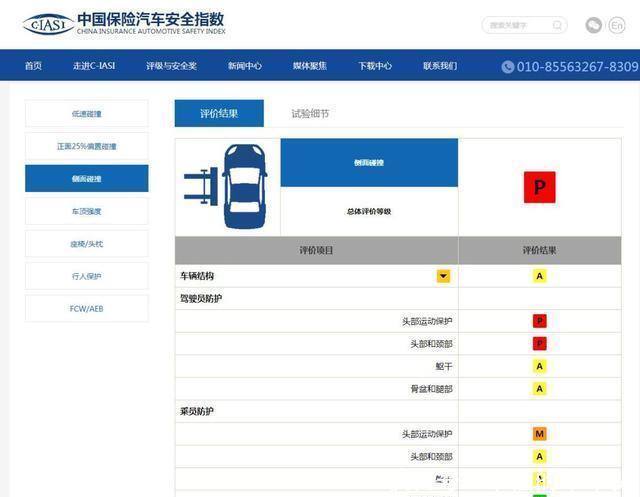Screen dimensions: 640x497
Task: Select 座椅/头枕 in the sidebar
Action: click(87, 244)
